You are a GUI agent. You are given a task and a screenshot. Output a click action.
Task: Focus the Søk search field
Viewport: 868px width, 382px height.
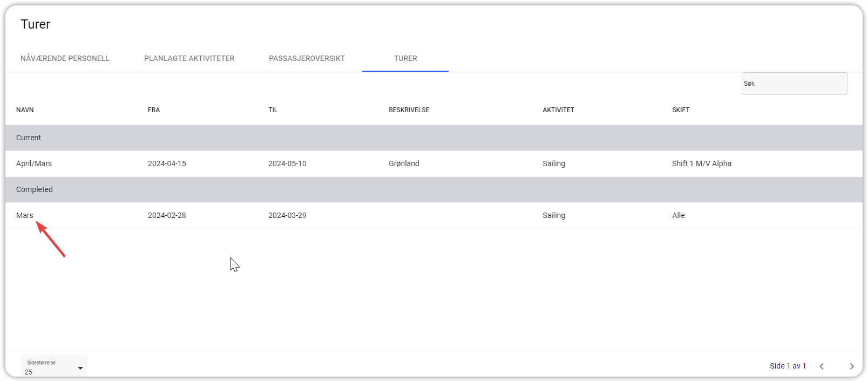794,84
